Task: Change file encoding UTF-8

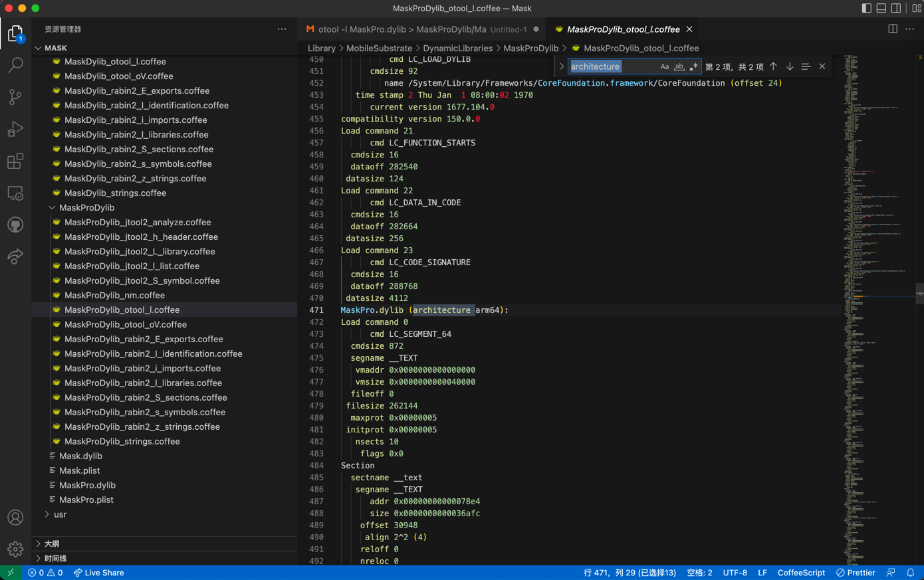Action: (735, 573)
